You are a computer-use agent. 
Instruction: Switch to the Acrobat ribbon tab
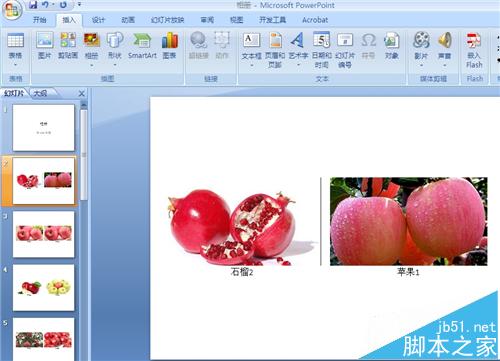point(315,20)
